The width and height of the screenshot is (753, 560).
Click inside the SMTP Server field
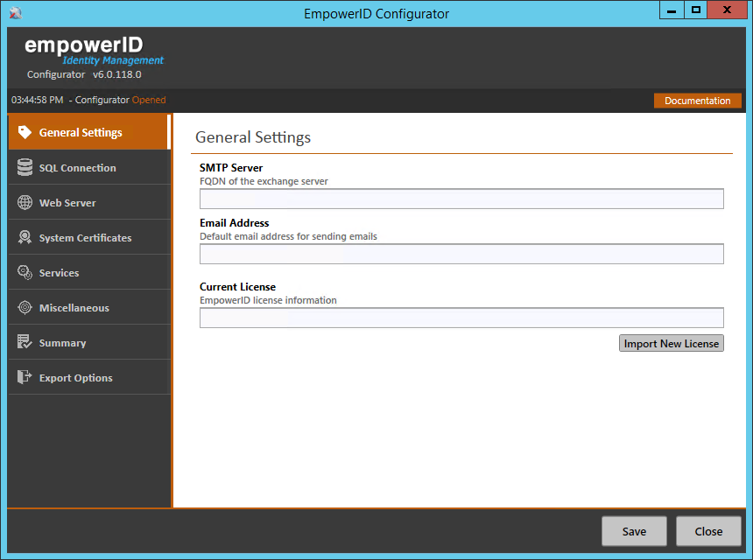click(461, 199)
